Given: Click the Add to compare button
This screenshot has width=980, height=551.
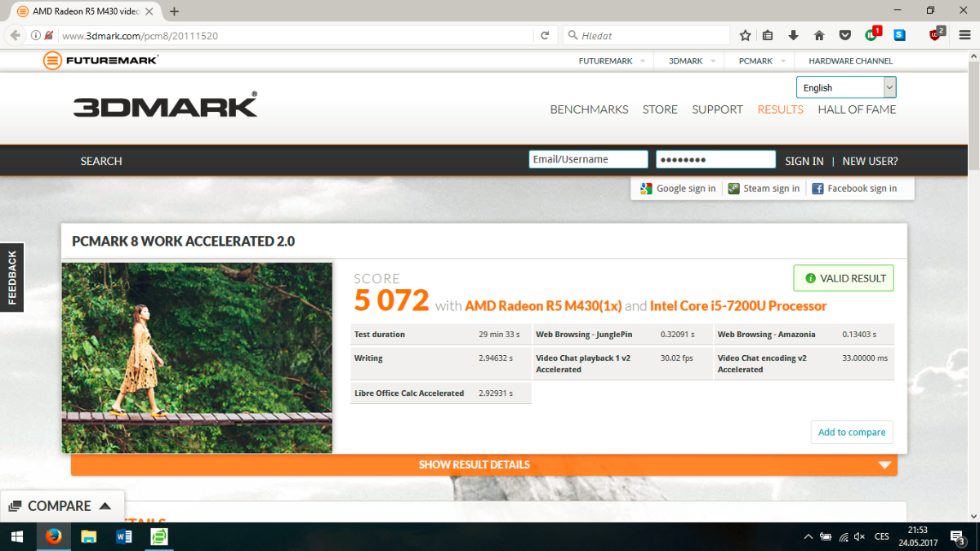Looking at the screenshot, I should tap(851, 432).
